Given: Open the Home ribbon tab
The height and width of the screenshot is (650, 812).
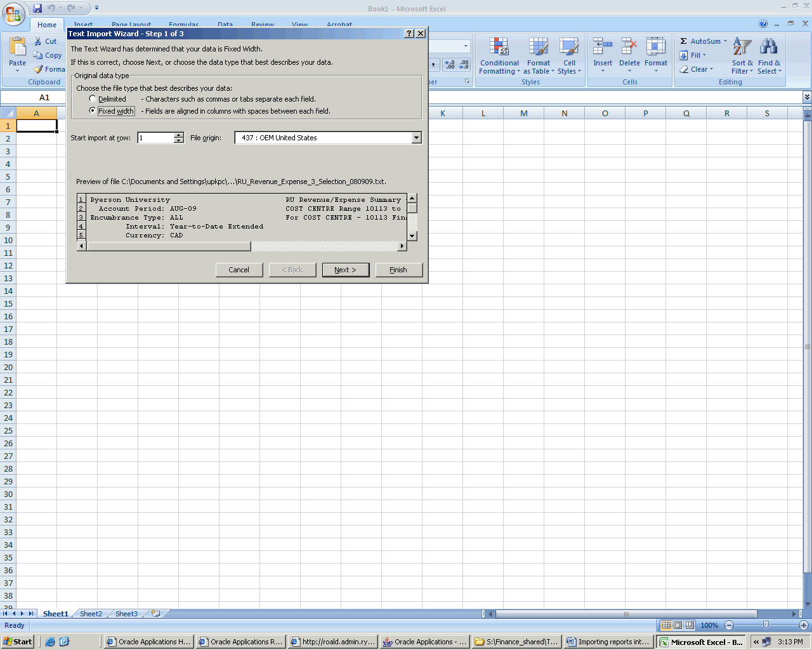Looking at the screenshot, I should tap(47, 25).
